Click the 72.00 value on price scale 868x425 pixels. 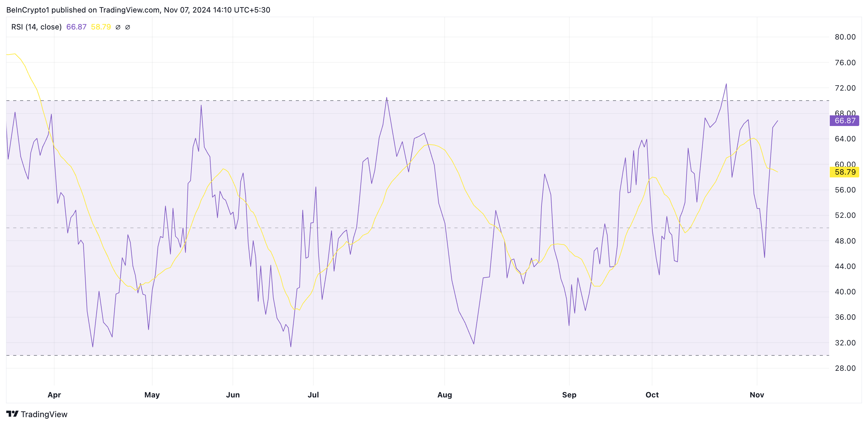[x=845, y=88]
